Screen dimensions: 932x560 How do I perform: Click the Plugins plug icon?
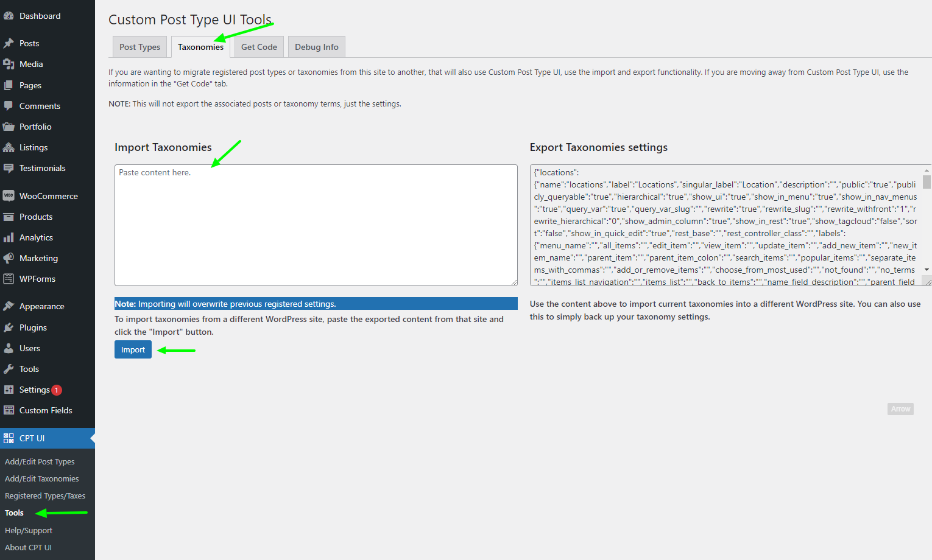click(9, 327)
